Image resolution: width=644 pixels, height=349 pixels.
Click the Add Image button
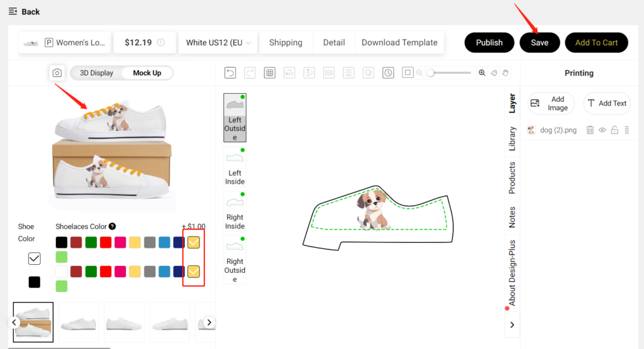coord(551,104)
